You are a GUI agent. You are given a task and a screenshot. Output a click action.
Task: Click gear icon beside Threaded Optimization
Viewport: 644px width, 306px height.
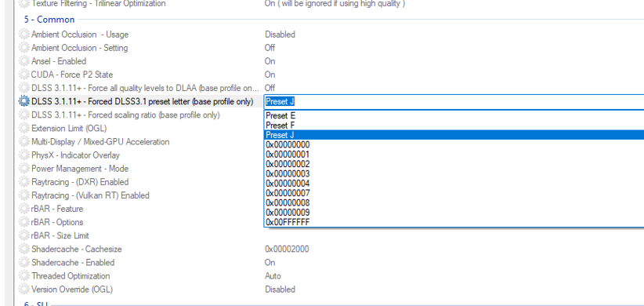24,275
